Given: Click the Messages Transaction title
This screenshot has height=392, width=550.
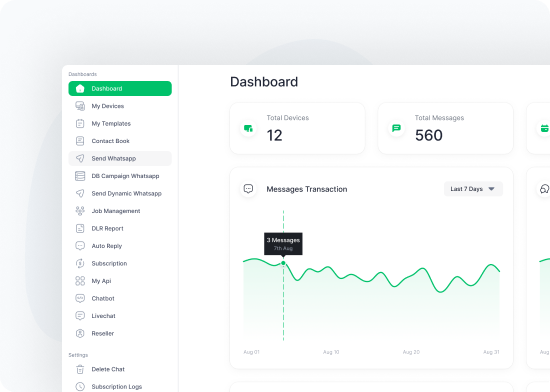Looking at the screenshot, I should 307,189.
